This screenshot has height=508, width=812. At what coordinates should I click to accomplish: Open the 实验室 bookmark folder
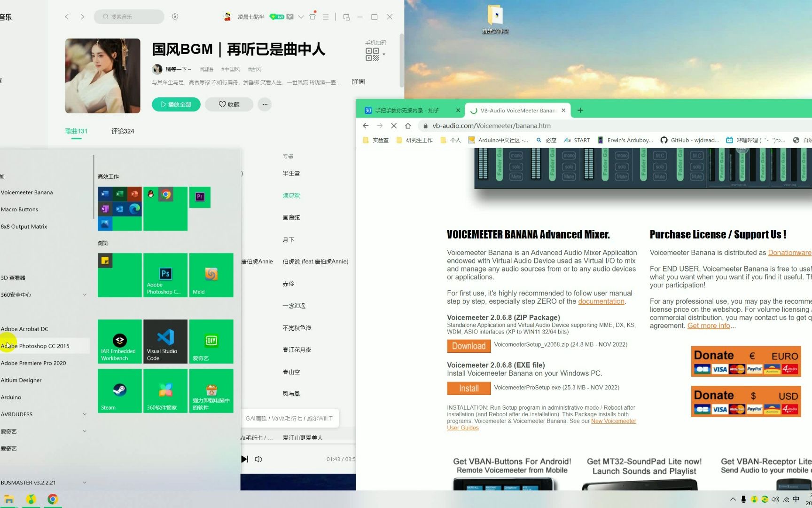coord(376,140)
